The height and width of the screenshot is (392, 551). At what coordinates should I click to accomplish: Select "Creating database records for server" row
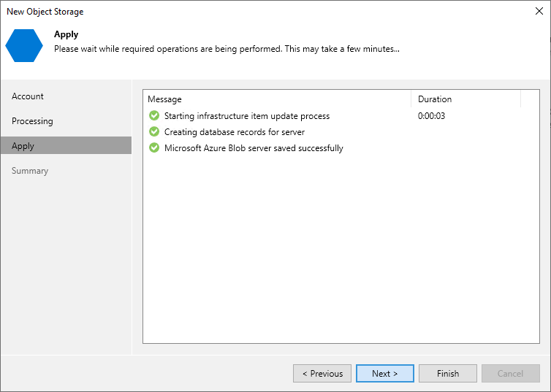point(341,132)
